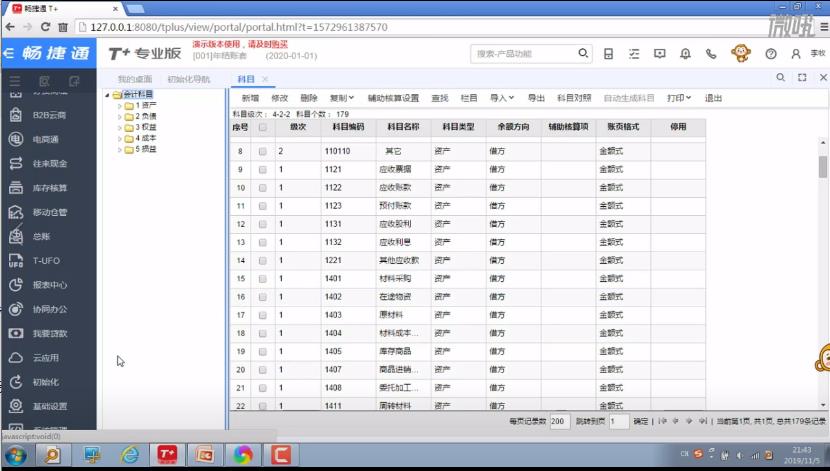Switch to the 我的桌面 tab

click(x=134, y=79)
